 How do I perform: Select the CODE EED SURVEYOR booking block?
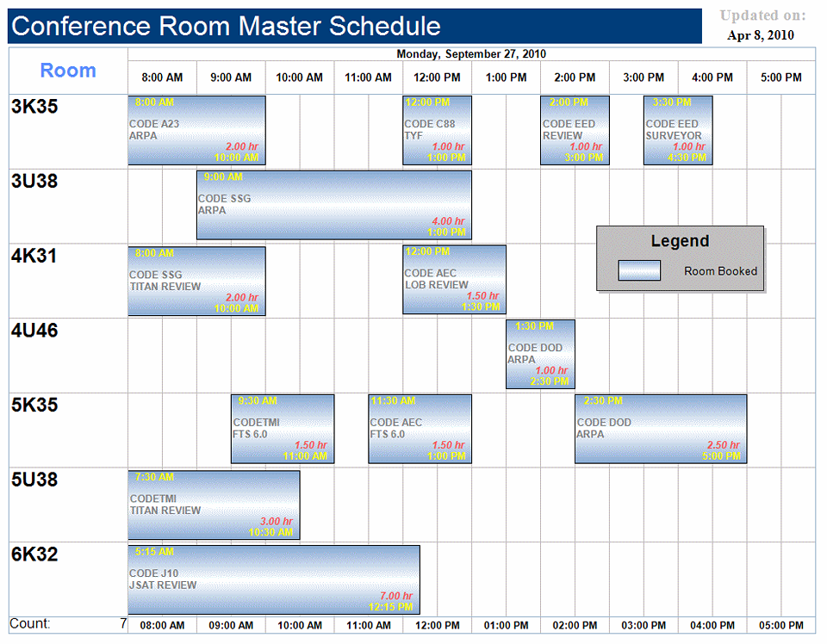tap(678, 130)
